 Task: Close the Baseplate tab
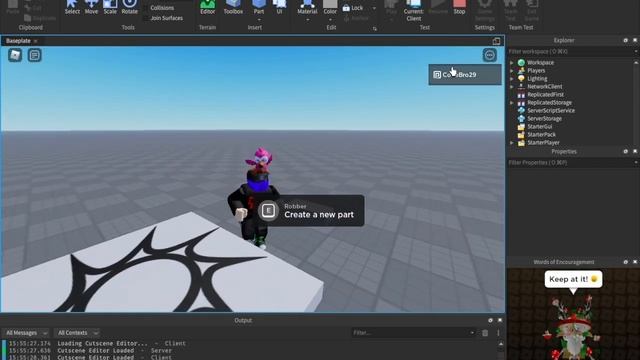36,41
